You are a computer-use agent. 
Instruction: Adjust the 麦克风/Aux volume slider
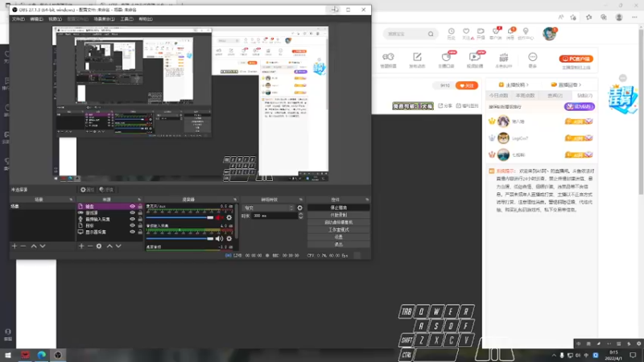pos(180,217)
